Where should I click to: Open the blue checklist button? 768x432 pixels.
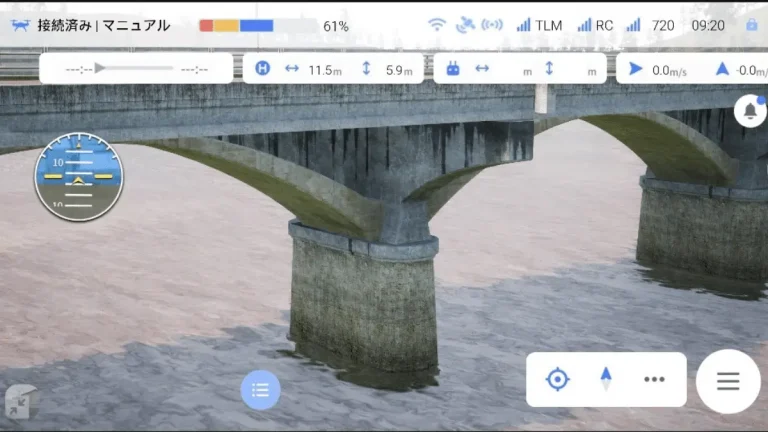260,390
